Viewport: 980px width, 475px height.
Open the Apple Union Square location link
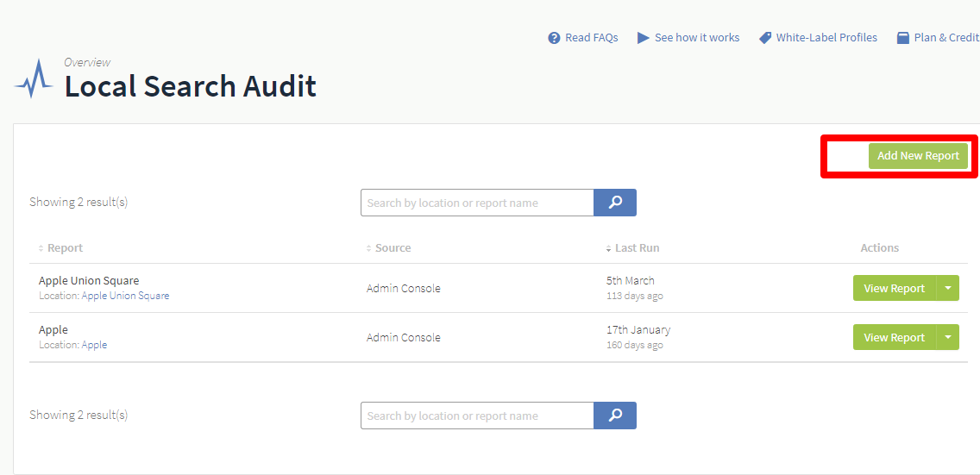(125, 296)
